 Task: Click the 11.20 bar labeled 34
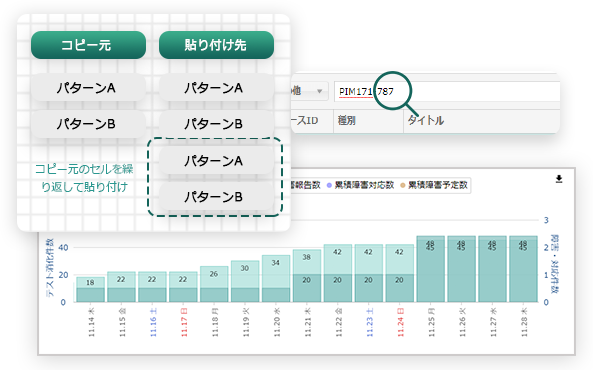click(276, 278)
